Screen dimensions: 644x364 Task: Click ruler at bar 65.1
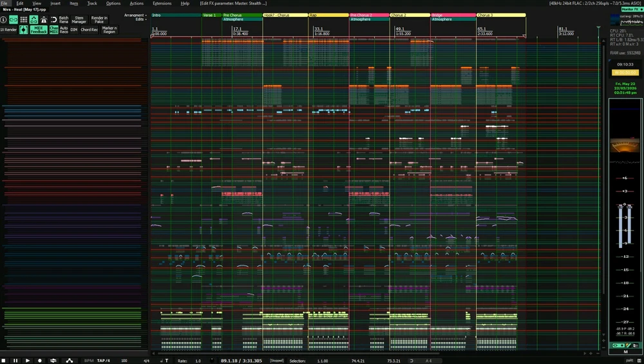tap(482, 29)
